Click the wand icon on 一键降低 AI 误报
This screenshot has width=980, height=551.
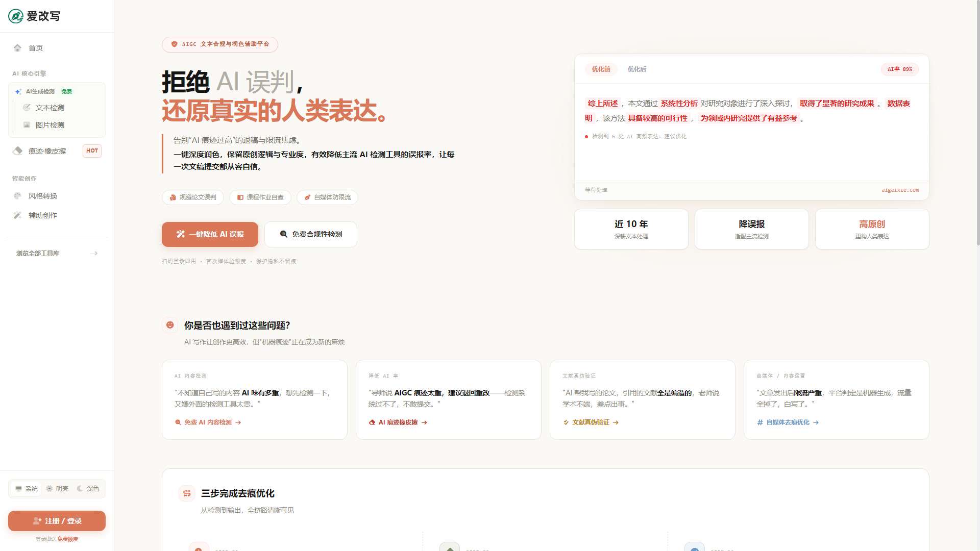pos(181,234)
